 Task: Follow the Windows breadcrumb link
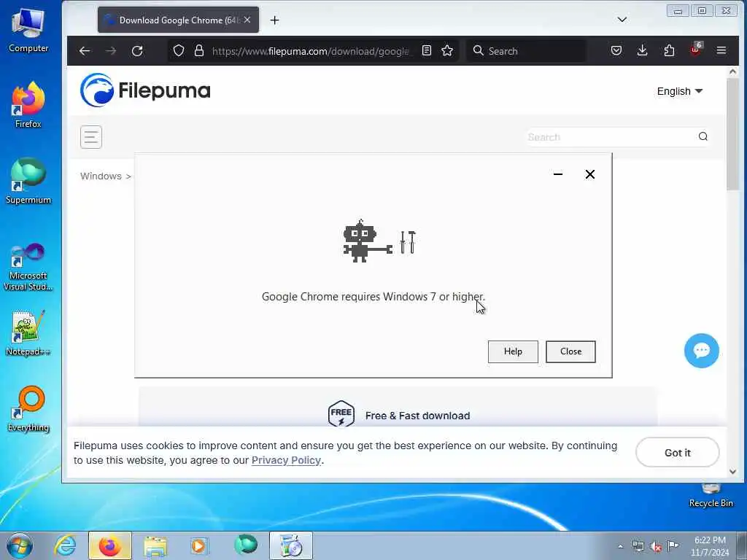tap(101, 176)
